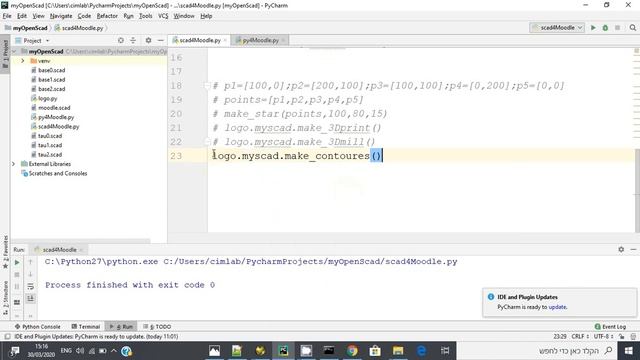
Task: Close the scad4Moodle.py editor tab
Action: click(x=225, y=40)
